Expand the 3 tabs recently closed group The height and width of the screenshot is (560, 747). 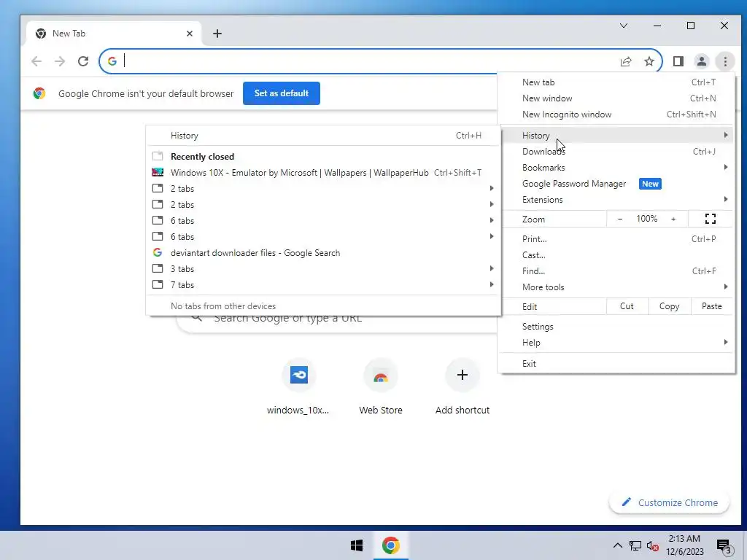point(323,269)
